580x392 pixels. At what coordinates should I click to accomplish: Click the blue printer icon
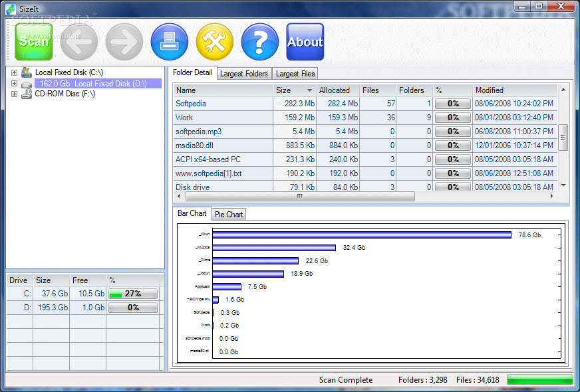[170, 42]
